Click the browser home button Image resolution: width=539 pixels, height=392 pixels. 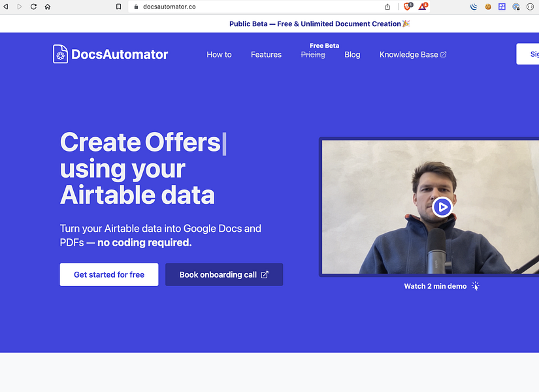(x=47, y=7)
